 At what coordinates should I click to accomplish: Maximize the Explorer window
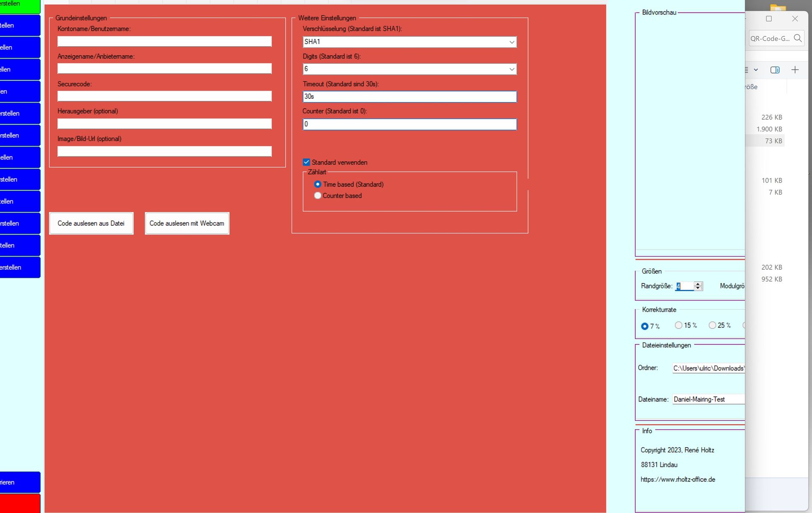pyautogui.click(x=769, y=19)
